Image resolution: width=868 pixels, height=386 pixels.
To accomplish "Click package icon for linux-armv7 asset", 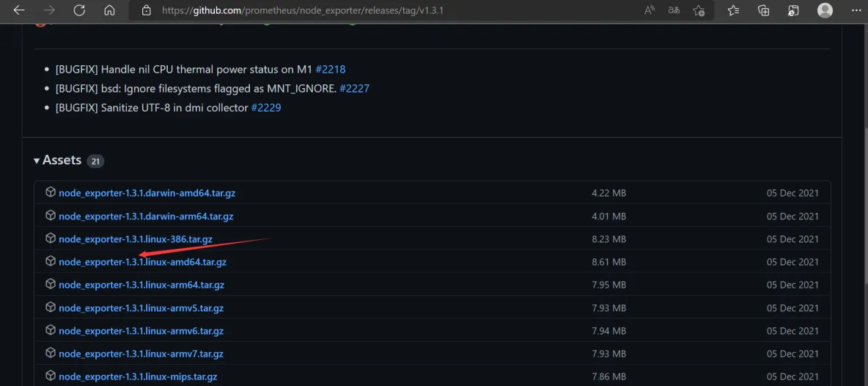I will point(51,353).
